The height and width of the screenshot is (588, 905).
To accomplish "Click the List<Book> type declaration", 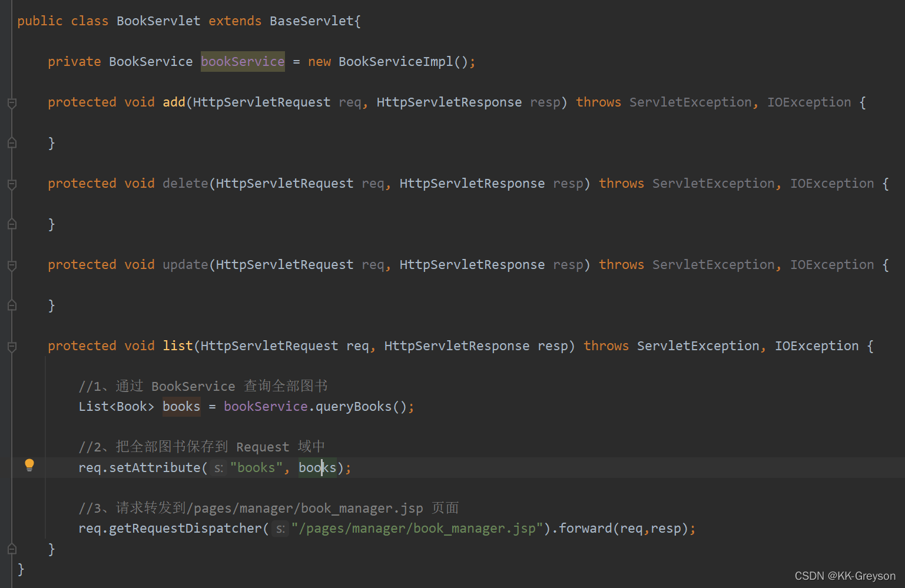I will click(117, 407).
